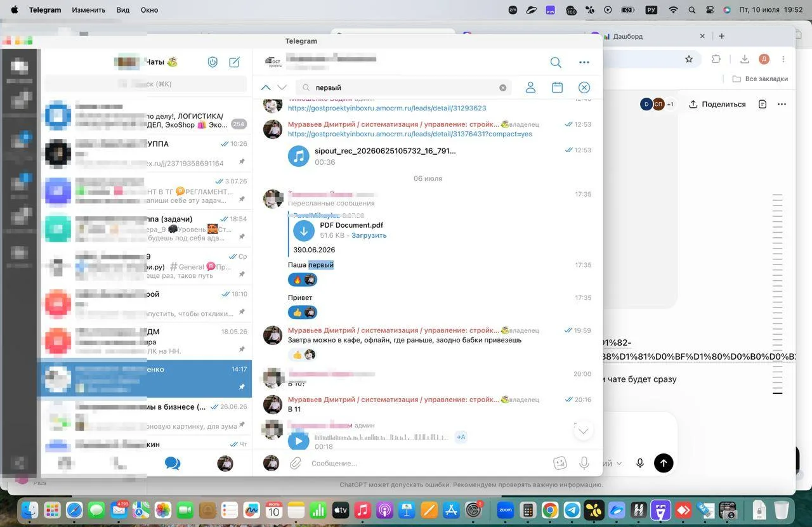The width and height of the screenshot is (812, 527).
Task: Open Wi-Fi status in menu bar
Action: (x=673, y=10)
